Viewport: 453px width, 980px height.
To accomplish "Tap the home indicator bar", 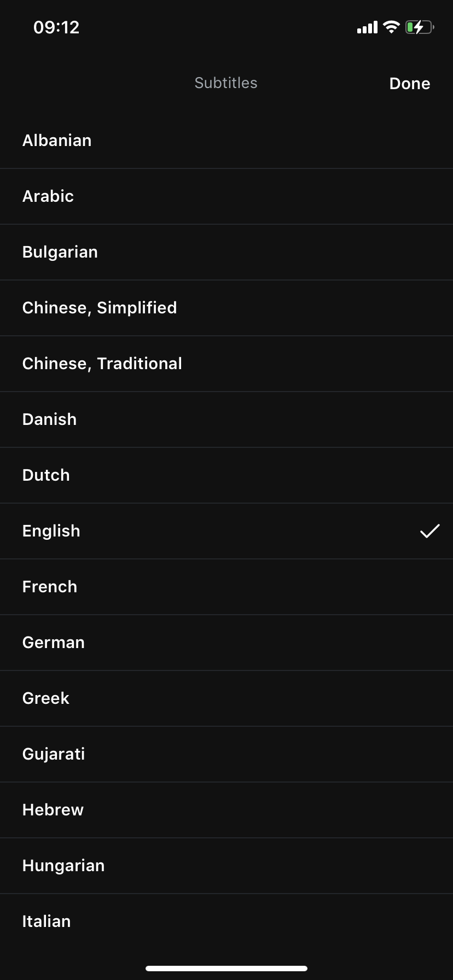I will 226,969.
